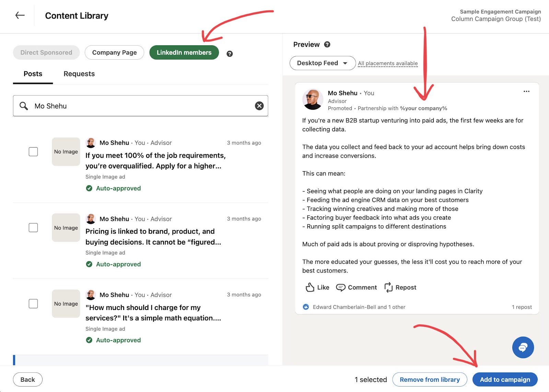
Task: Click Edward Chamberlain-Bell and 1 other
Action: pyautogui.click(x=359, y=307)
